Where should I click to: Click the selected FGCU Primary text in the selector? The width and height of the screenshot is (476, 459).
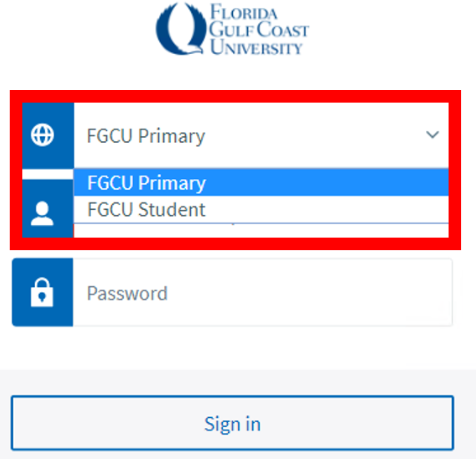(x=146, y=136)
